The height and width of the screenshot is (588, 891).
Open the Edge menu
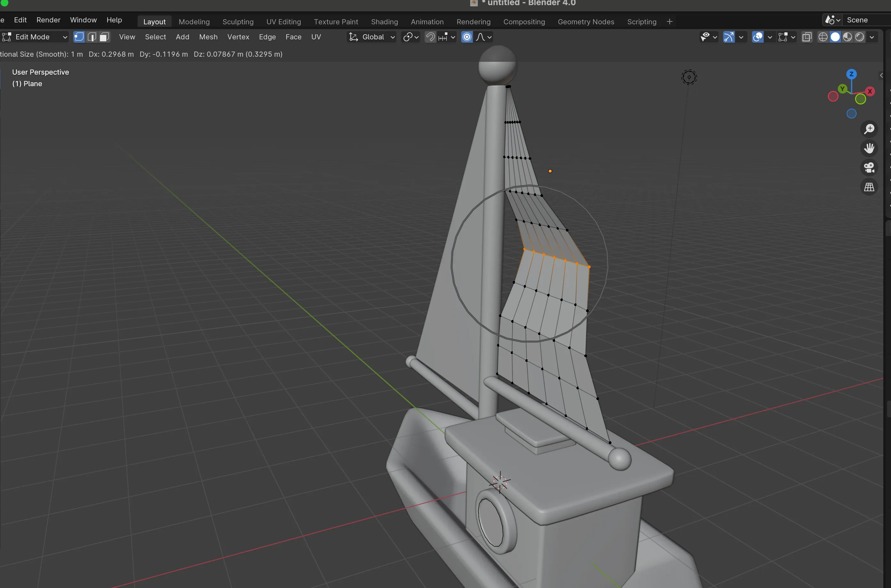click(x=267, y=37)
